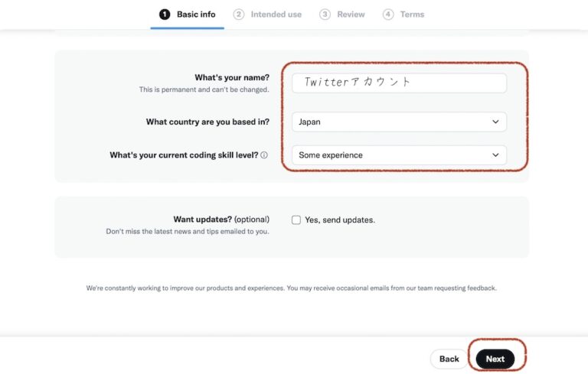588x374 pixels.
Task: Click the step 4 number circle
Action: [388, 15]
